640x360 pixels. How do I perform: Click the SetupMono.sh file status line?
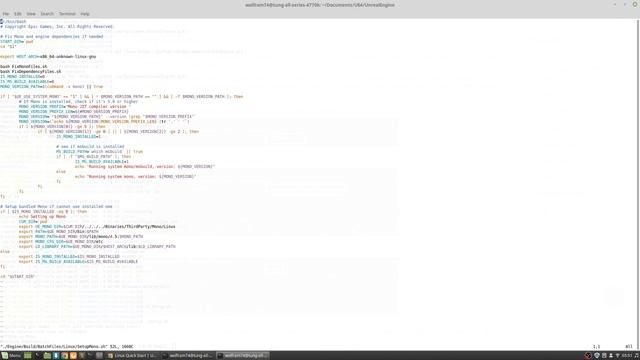(67, 347)
